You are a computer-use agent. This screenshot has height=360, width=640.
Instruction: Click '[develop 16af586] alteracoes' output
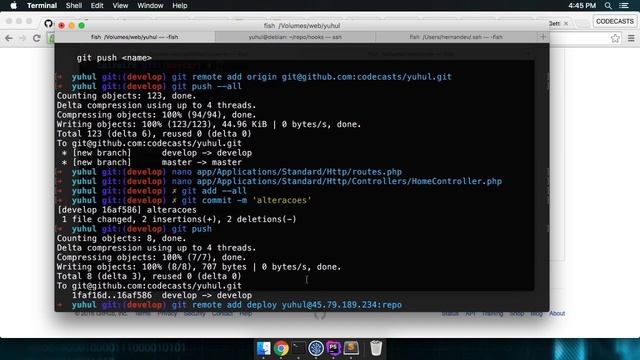127,210
